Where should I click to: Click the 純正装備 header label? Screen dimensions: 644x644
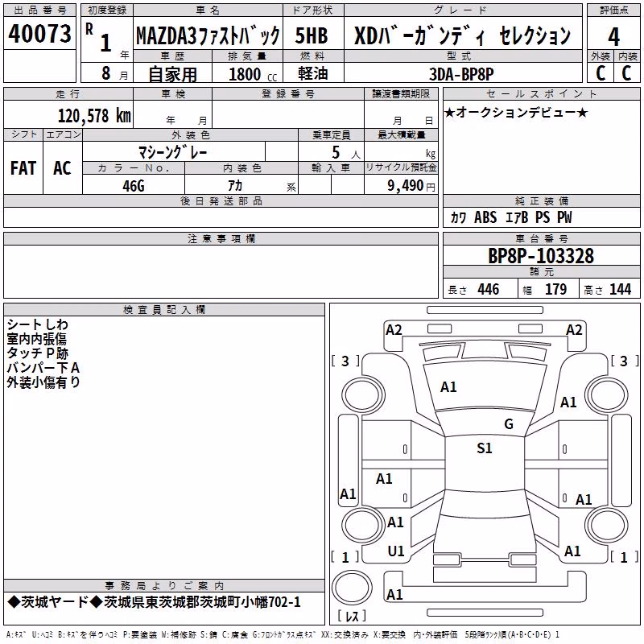pyautogui.click(x=541, y=200)
